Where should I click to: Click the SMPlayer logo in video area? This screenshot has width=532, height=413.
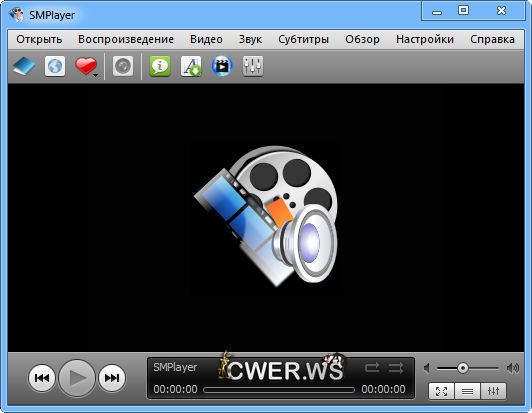click(266, 216)
